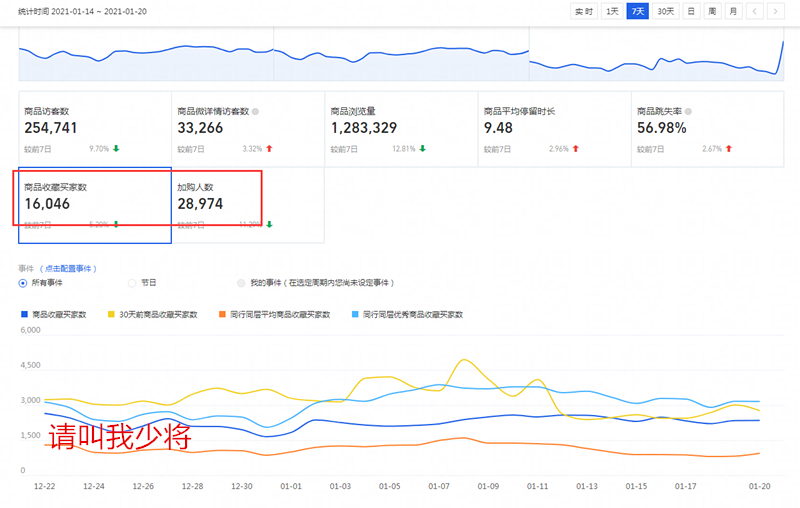Click the 1,283,329 page views value
Screen dimensions: 800x508
364,128
